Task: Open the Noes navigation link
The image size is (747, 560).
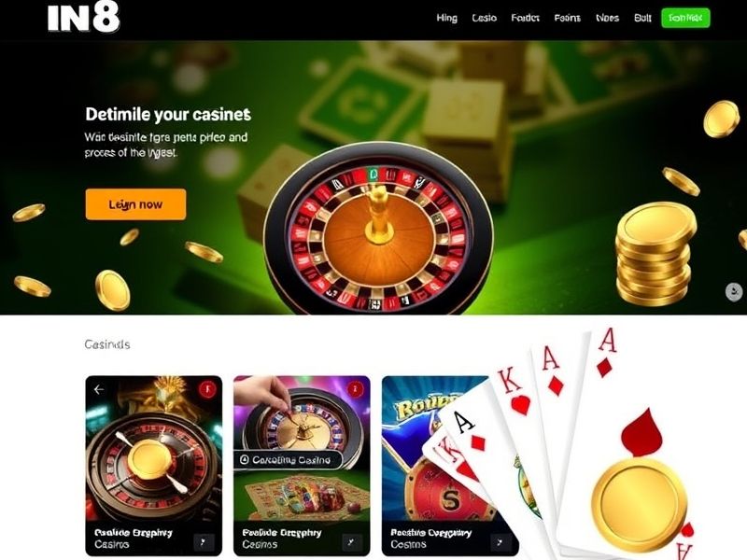Action: point(608,18)
